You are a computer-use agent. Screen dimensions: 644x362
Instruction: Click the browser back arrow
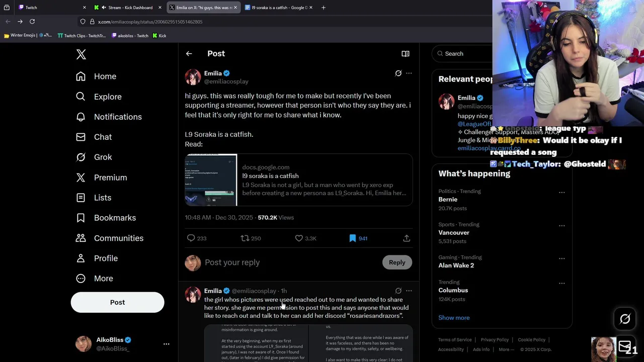8,22
